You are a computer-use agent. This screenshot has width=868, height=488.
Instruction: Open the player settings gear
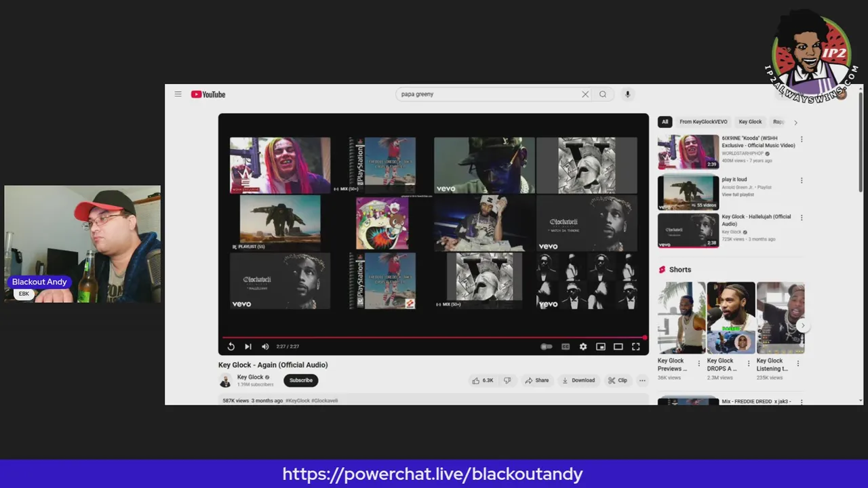[583, 346]
